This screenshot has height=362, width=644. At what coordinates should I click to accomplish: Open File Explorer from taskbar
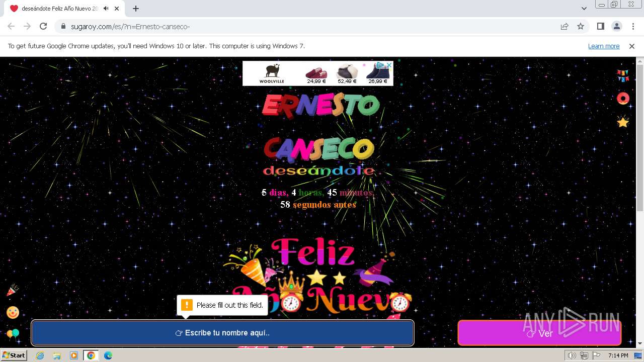pyautogui.click(x=57, y=355)
